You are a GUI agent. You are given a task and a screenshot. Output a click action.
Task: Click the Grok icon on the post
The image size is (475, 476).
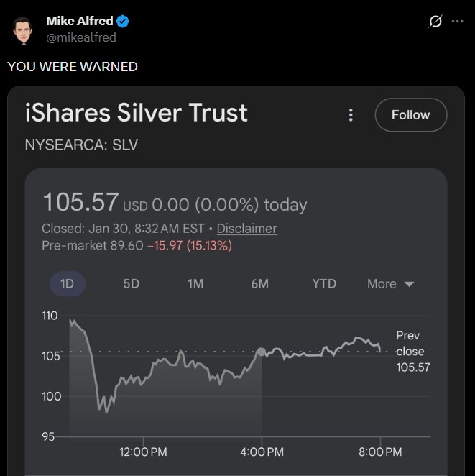pos(435,22)
